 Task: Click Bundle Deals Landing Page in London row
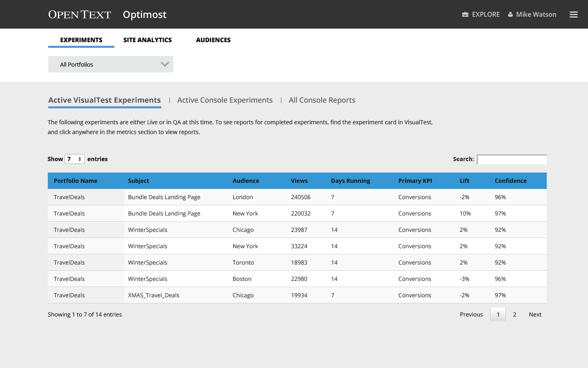tap(164, 197)
